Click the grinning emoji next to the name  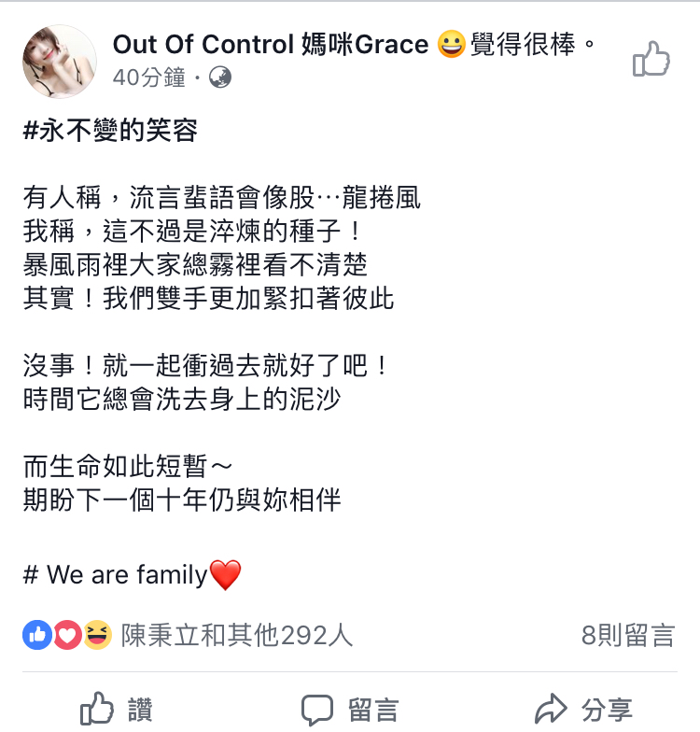point(452,45)
